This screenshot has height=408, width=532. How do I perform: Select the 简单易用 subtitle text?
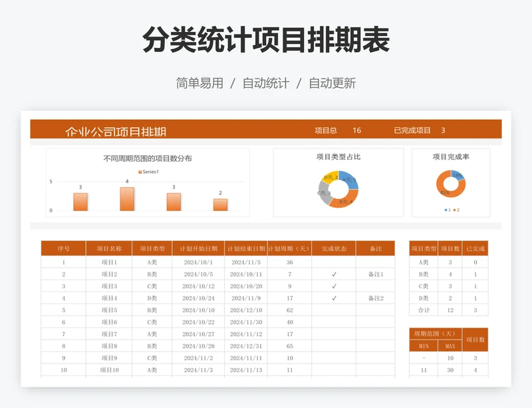pos(199,83)
